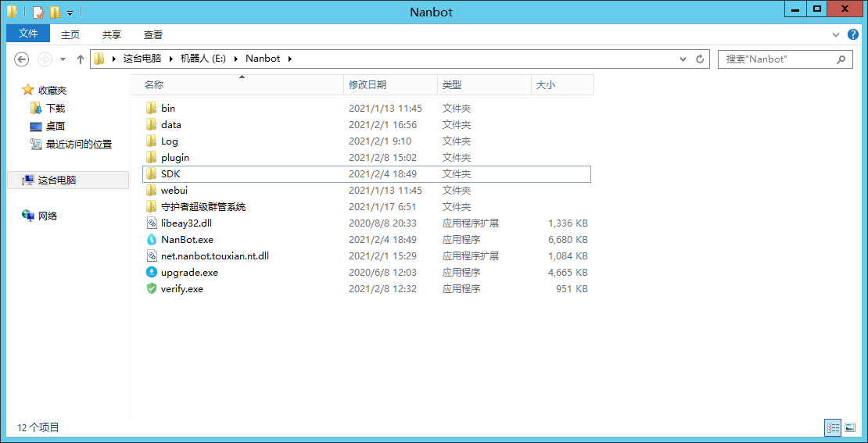This screenshot has height=443, width=868.
Task: Open the 查看 ribbon tab
Action: tap(153, 35)
